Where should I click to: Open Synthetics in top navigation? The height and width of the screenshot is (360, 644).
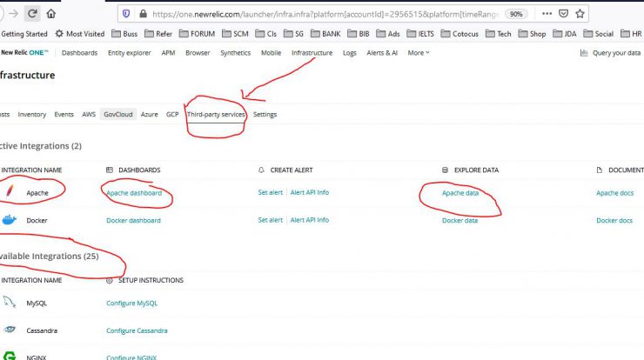tap(235, 52)
